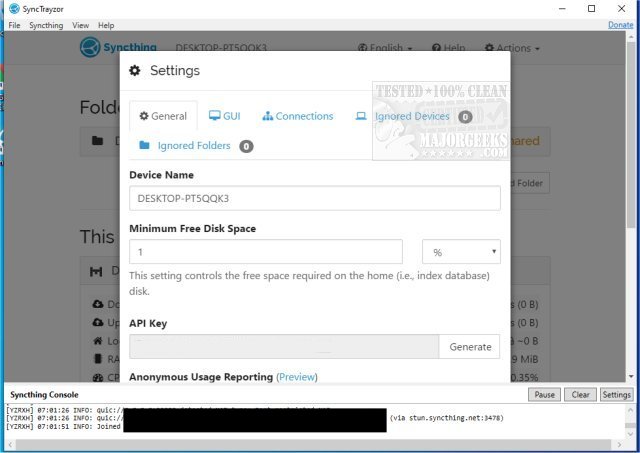Click the This Device panel icon
The height and width of the screenshot is (453, 640).
pos(96,271)
